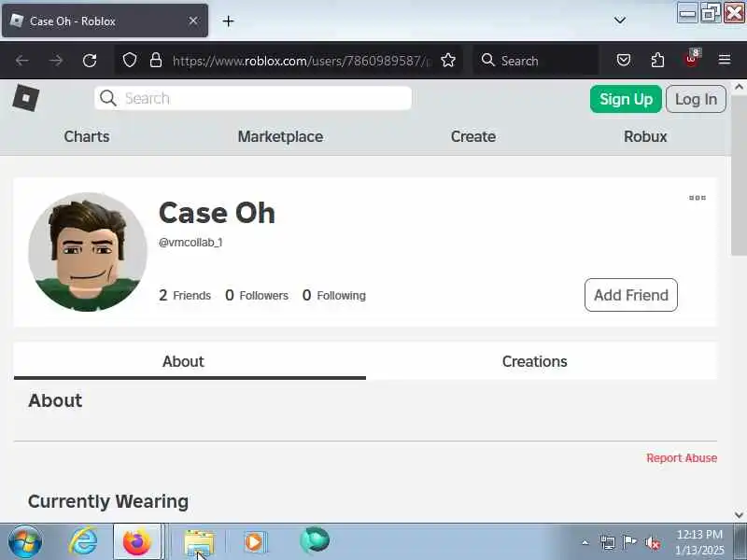This screenshot has height=560, width=747.
Task: Click the Currently Wearing heading
Action: 108,501
